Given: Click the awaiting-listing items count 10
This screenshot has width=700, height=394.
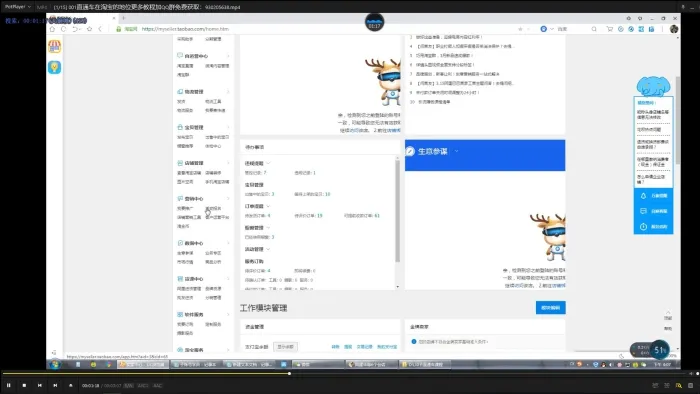Looking at the screenshot, I should coord(328,194).
